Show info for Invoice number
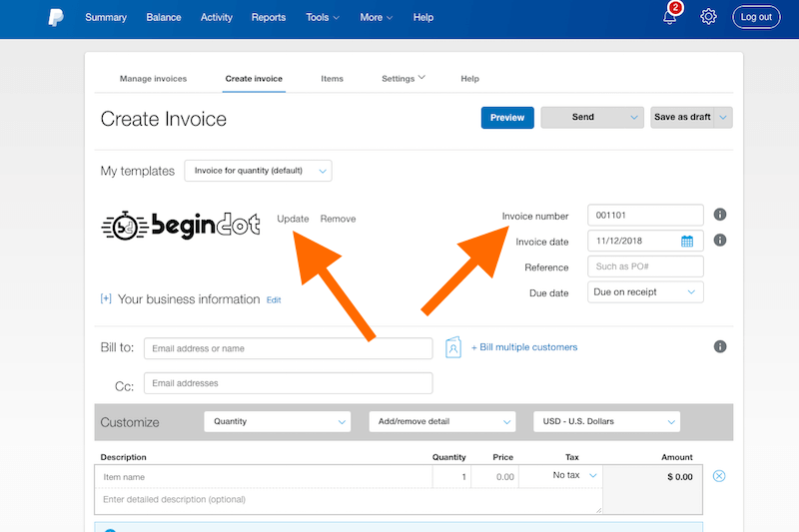This screenshot has width=799, height=532. (719, 215)
